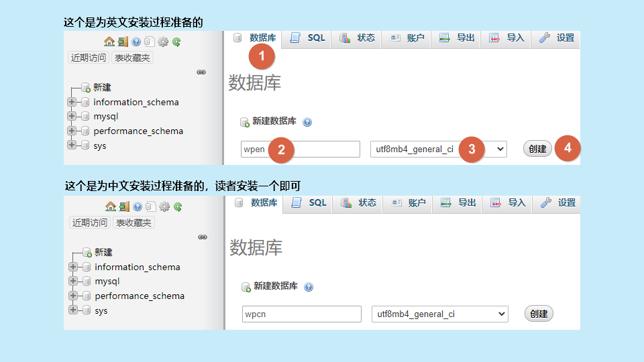Select information_schema database name in upper tree
The image size is (644, 362).
point(136,102)
